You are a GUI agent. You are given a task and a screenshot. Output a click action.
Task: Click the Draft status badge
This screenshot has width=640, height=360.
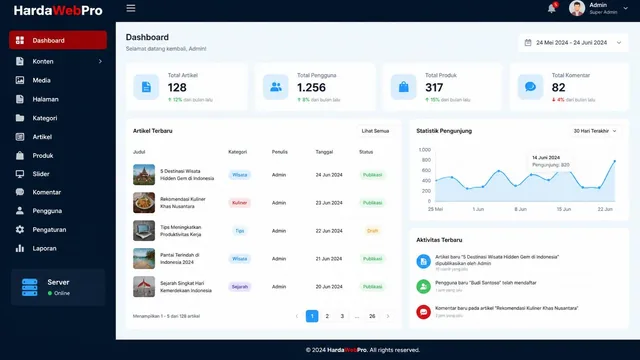coord(372,231)
